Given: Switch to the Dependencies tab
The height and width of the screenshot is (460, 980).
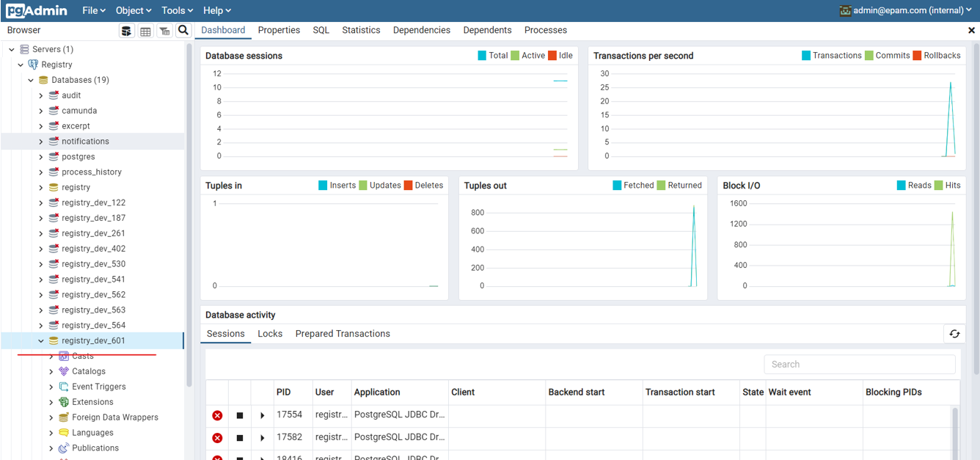Looking at the screenshot, I should tap(422, 30).
